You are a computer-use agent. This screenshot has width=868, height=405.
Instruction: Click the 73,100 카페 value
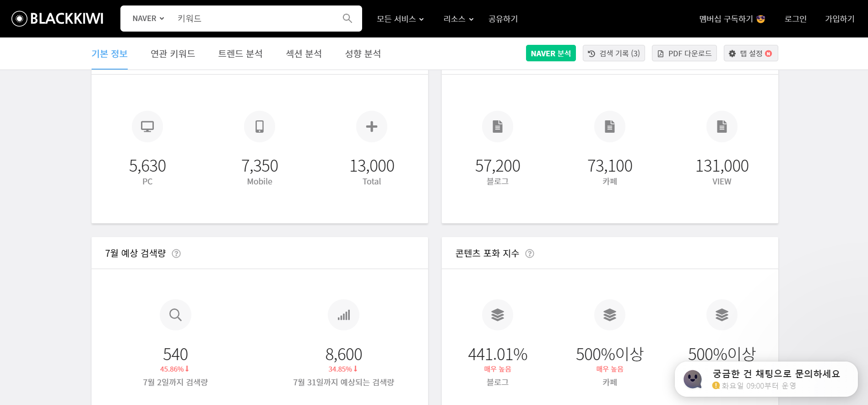[x=610, y=166]
